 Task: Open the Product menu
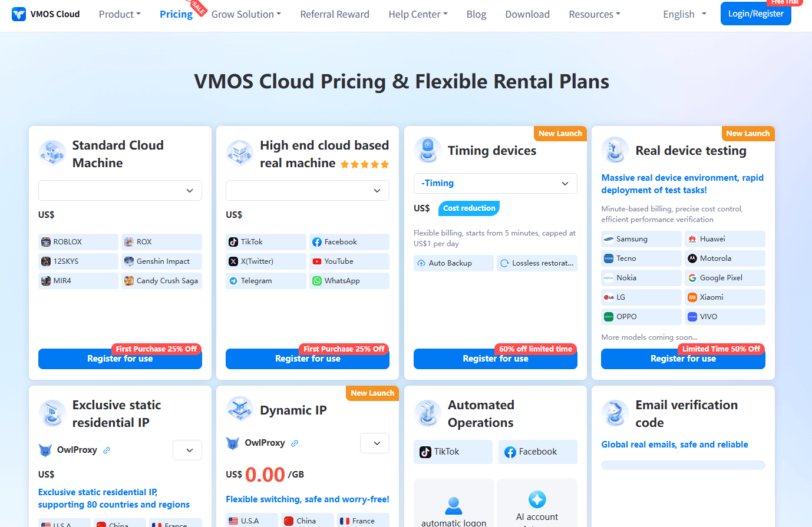click(x=120, y=14)
